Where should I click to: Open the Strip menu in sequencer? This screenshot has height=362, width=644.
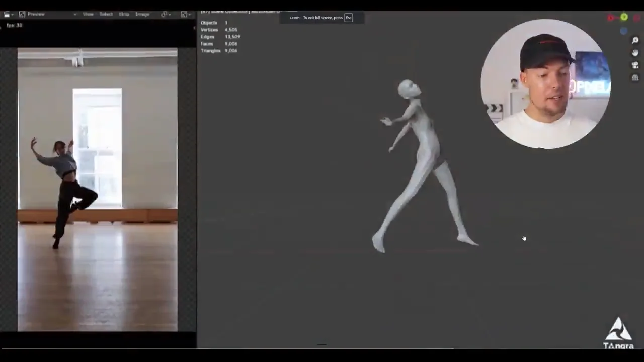click(x=124, y=14)
